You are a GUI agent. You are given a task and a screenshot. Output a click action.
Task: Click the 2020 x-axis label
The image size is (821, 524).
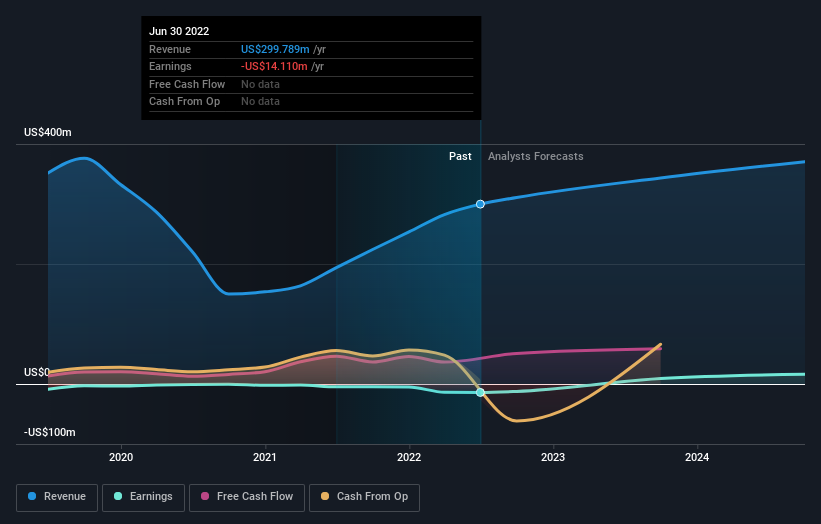[x=121, y=458]
